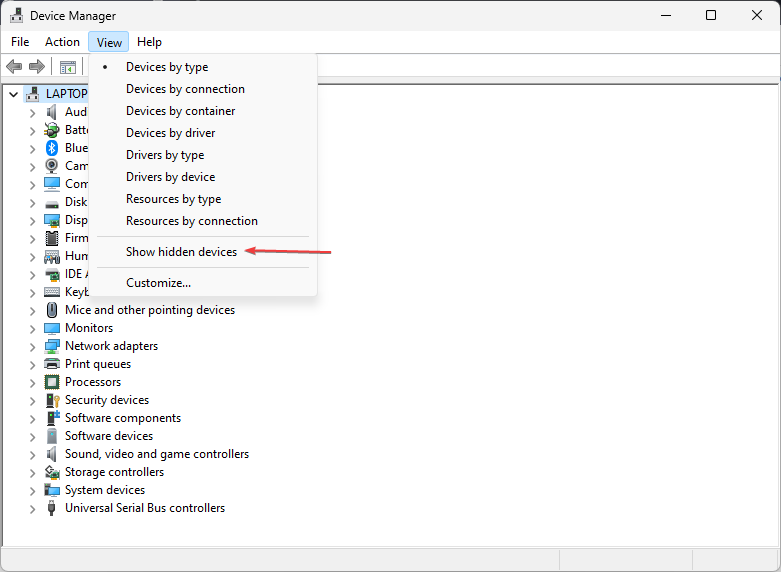Click the Storage controllers icon
781x572 pixels.
pyautogui.click(x=52, y=472)
